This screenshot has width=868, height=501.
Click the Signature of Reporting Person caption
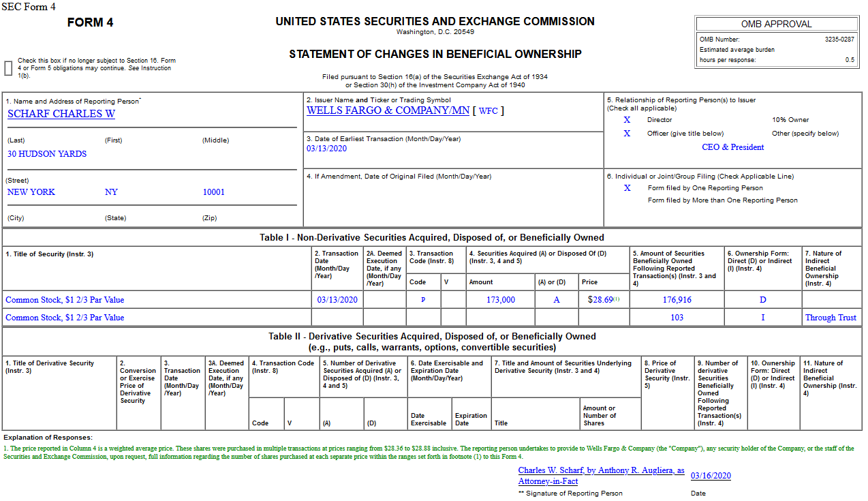(570, 493)
